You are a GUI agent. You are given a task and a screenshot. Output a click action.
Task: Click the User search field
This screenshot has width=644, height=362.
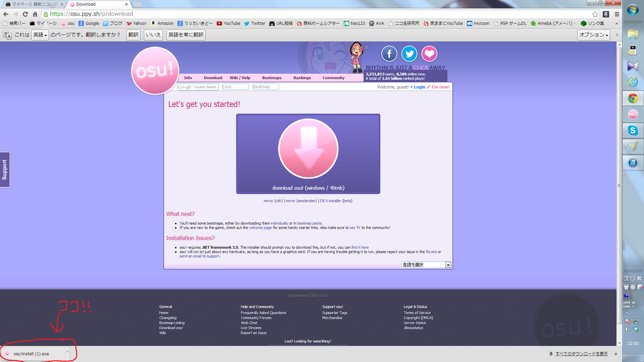click(235, 87)
